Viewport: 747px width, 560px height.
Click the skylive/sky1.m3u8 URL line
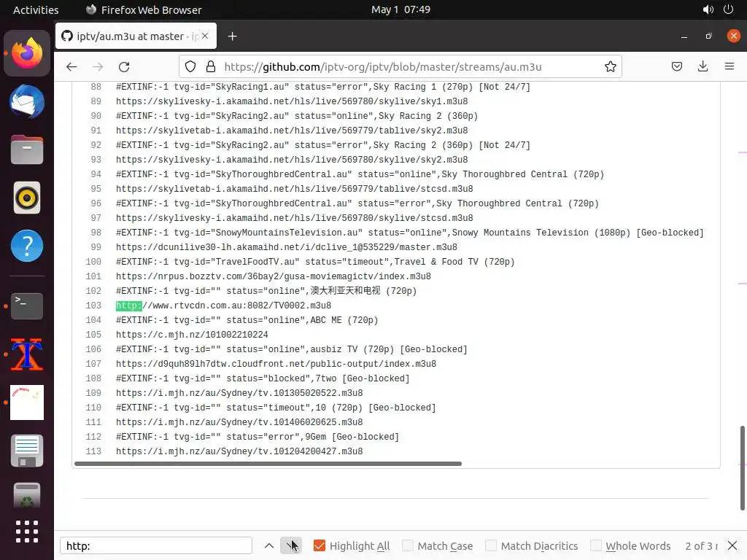292,101
